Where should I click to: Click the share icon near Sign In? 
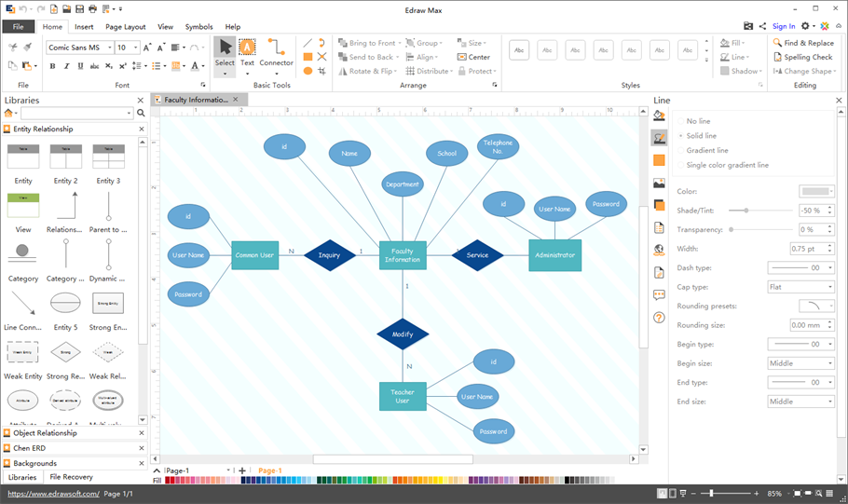click(762, 26)
